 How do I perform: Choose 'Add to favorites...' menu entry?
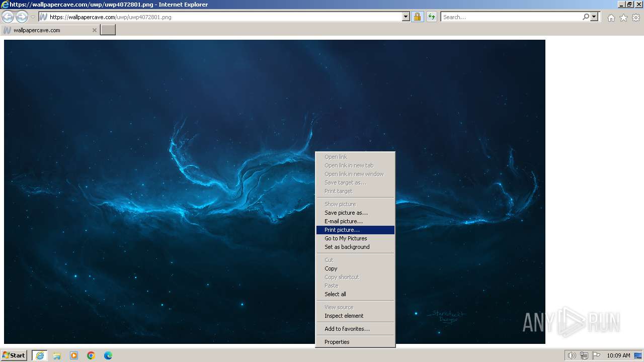(x=355, y=329)
